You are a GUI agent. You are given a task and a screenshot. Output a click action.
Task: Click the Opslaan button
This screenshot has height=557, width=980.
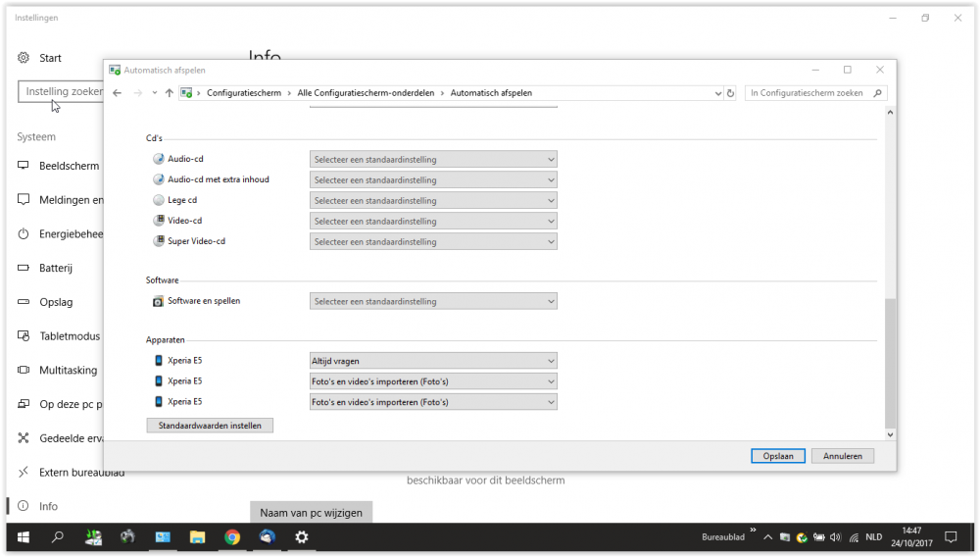tap(778, 456)
